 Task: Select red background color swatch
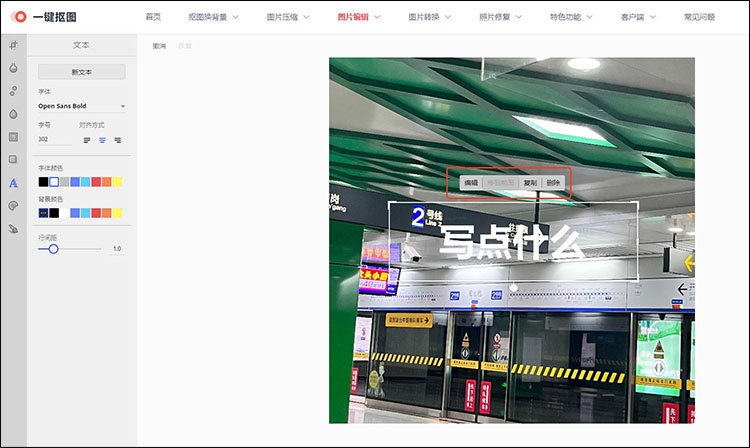[96, 213]
